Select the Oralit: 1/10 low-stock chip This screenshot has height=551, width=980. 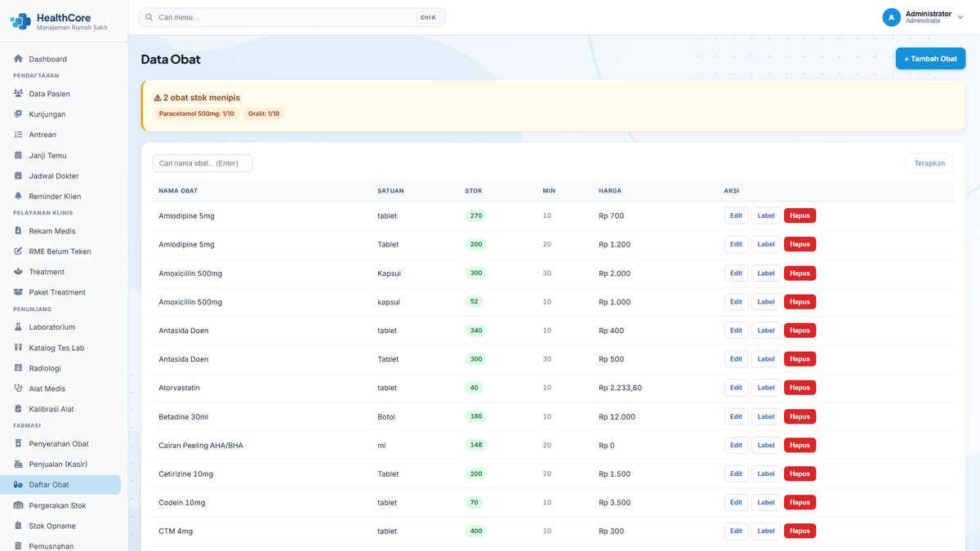264,114
